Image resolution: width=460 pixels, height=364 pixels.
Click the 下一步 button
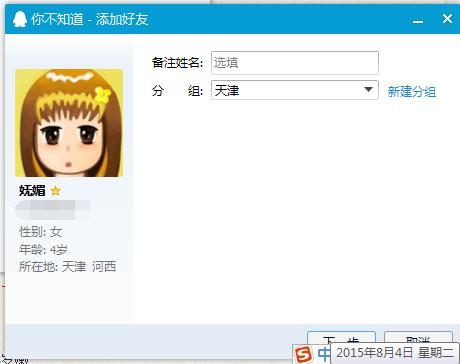coord(341,337)
